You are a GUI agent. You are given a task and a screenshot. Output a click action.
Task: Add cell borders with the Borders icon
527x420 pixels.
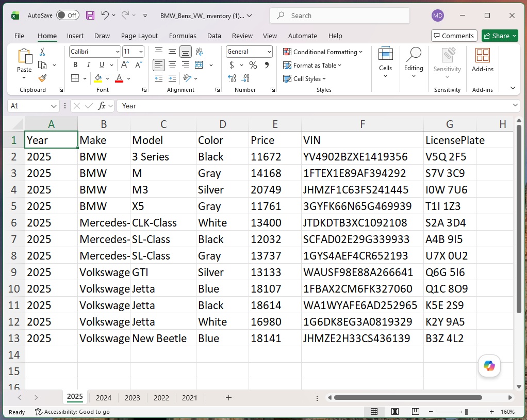coord(75,78)
